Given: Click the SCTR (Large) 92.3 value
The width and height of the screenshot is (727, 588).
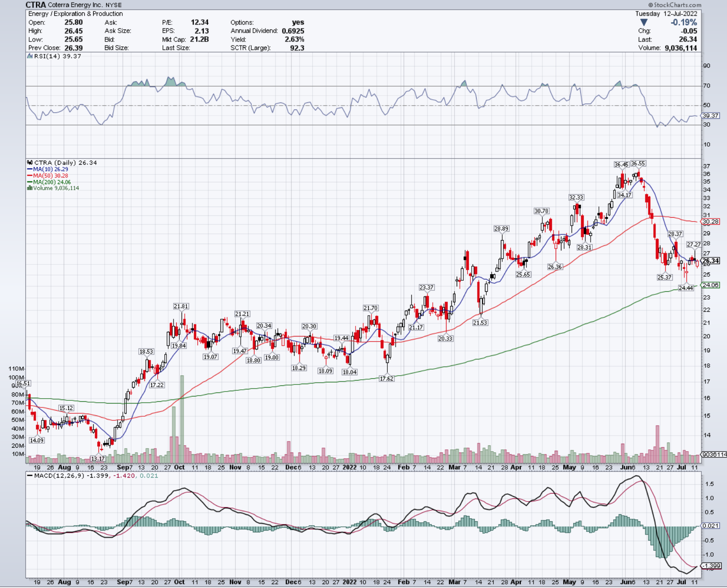Looking at the screenshot, I should (297, 48).
